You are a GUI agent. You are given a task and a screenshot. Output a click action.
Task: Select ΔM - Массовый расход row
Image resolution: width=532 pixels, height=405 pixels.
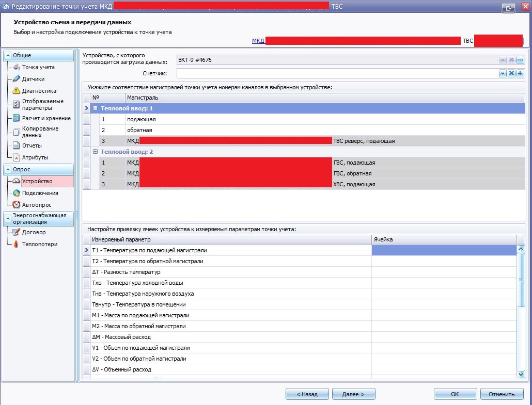pyautogui.click(x=231, y=337)
